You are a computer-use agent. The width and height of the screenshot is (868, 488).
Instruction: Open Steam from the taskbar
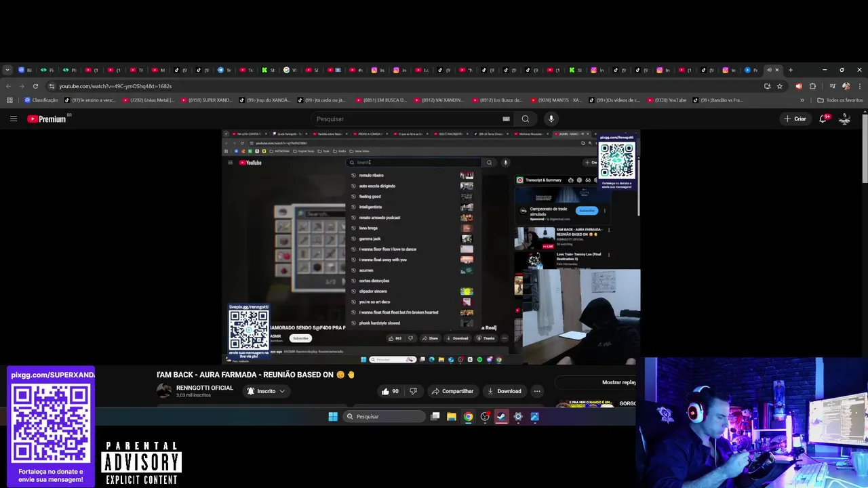(x=501, y=416)
